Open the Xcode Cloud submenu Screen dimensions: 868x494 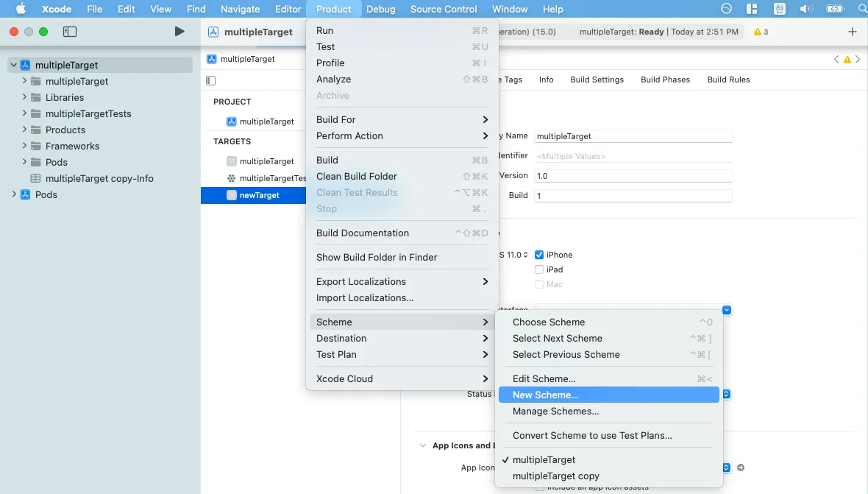click(402, 379)
